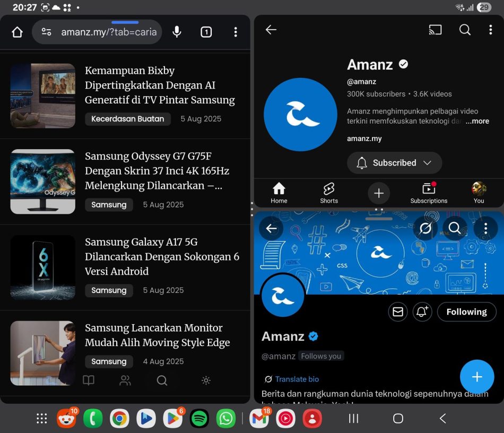
Task: Compose a post with X's plus button
Action: (476, 377)
